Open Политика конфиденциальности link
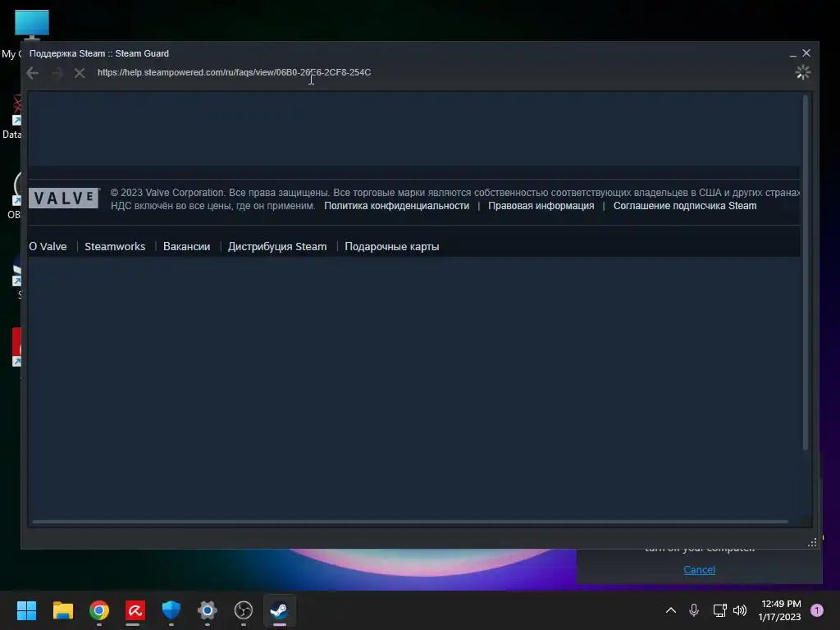The height and width of the screenshot is (630, 840). (396, 206)
